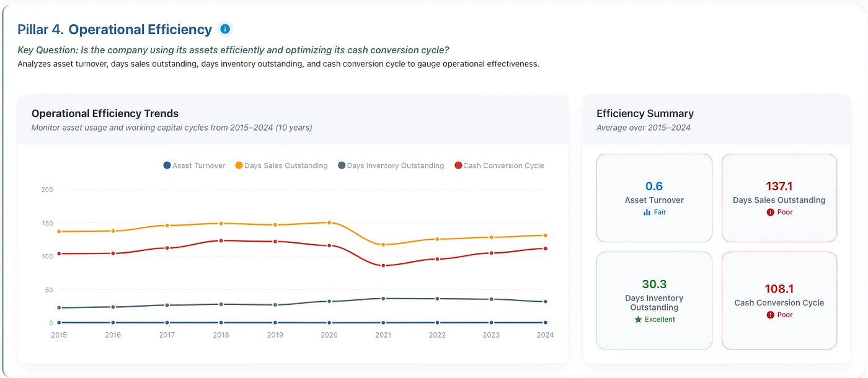Click the blue Asset Turnover 2015 point
Screen dimensions: 868x378
[x=59, y=322]
